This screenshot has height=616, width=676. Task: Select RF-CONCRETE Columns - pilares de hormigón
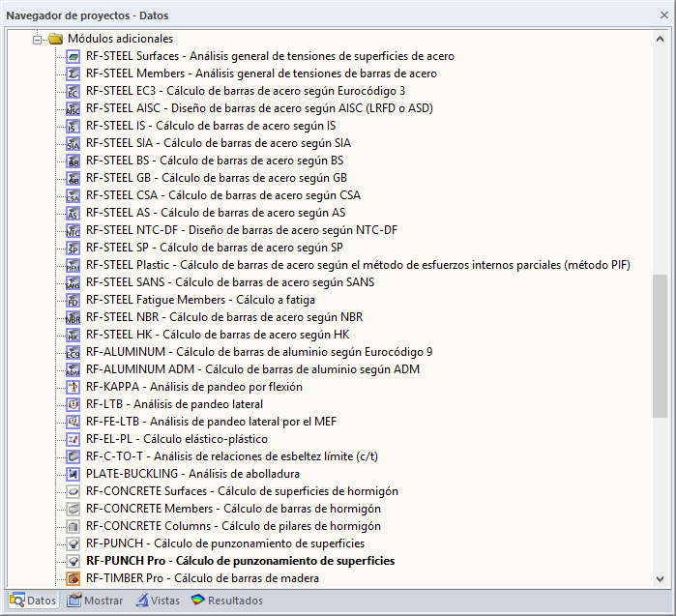pos(233,526)
